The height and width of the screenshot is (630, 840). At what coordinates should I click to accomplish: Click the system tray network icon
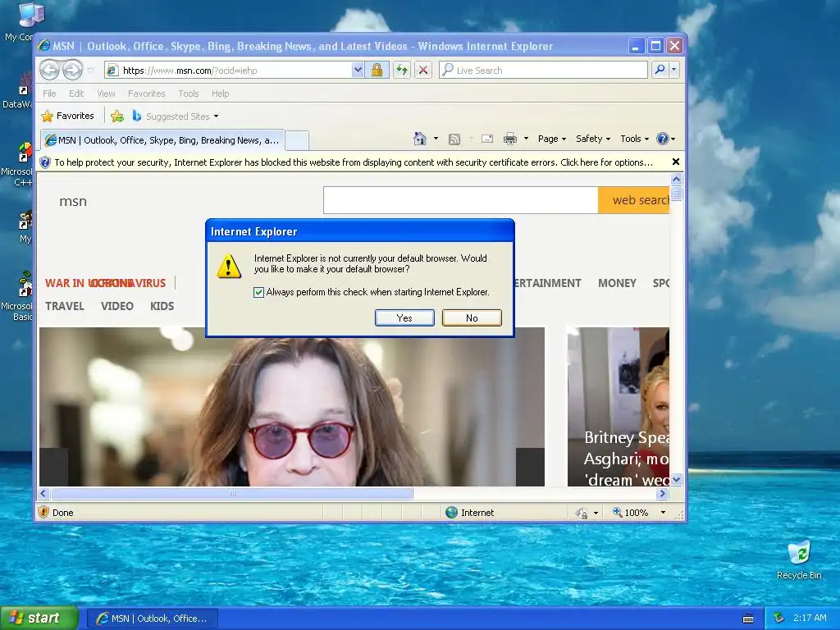[779, 618]
